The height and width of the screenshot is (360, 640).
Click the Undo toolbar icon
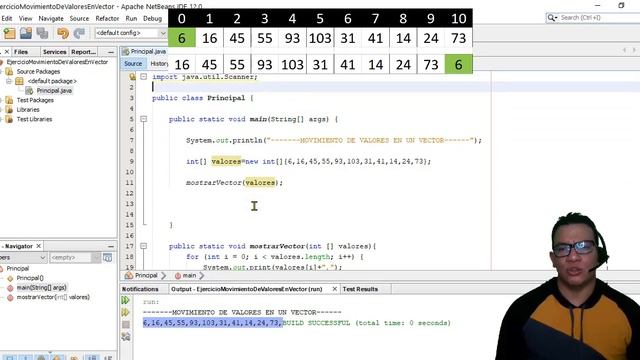pyautogui.click(x=63, y=33)
